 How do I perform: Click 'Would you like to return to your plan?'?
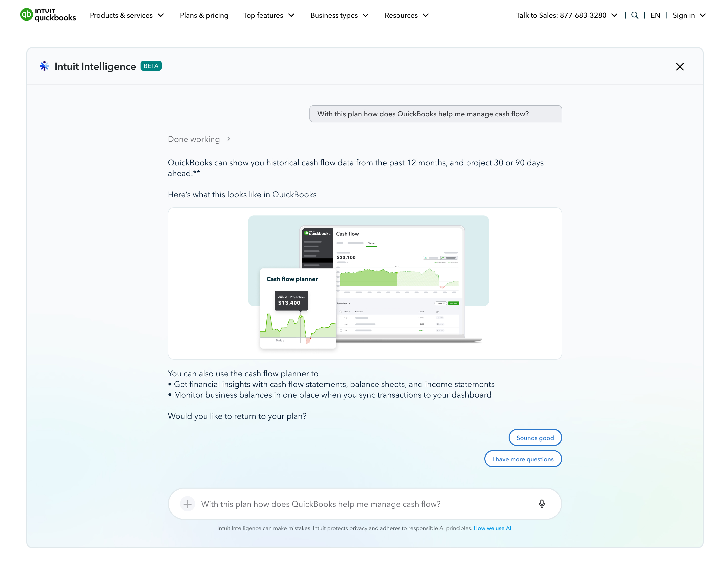(x=237, y=416)
